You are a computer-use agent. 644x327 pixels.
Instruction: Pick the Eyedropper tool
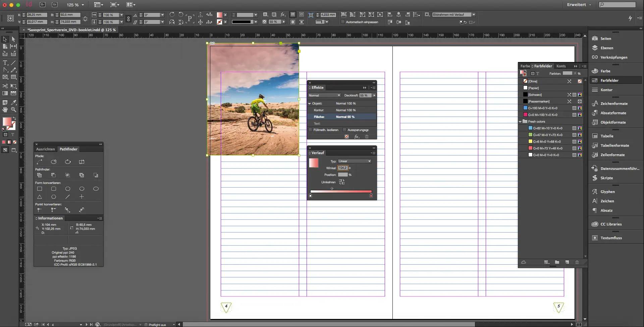point(13,103)
